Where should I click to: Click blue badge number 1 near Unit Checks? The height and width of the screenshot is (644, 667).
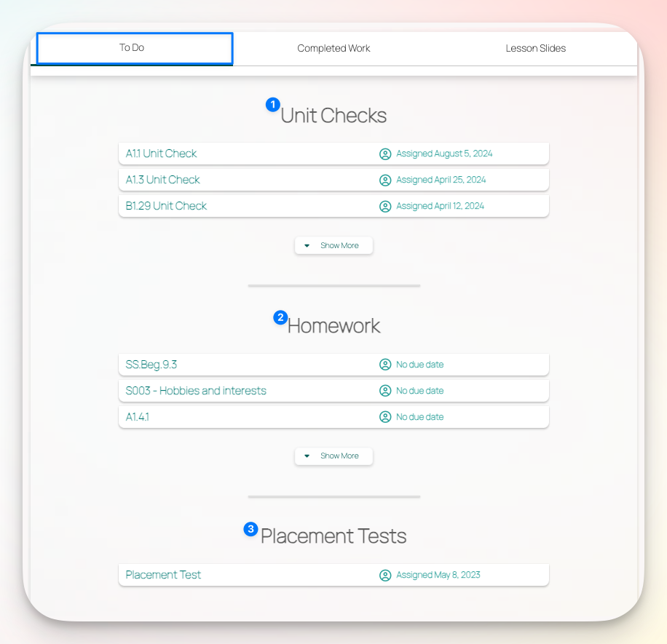click(x=273, y=105)
